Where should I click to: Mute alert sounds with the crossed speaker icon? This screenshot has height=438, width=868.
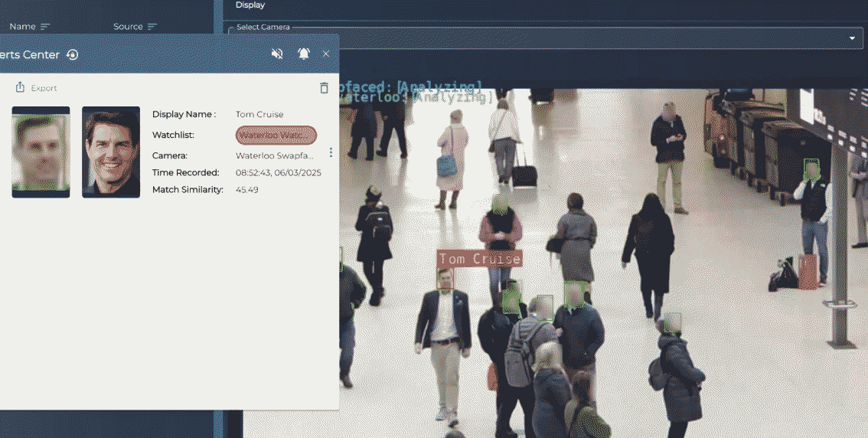click(277, 54)
